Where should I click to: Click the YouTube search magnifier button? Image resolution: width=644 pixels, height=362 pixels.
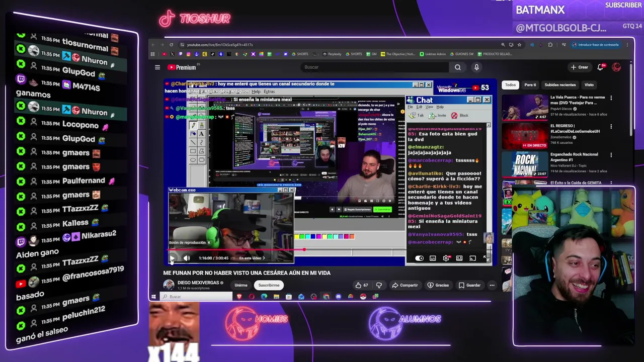(458, 67)
